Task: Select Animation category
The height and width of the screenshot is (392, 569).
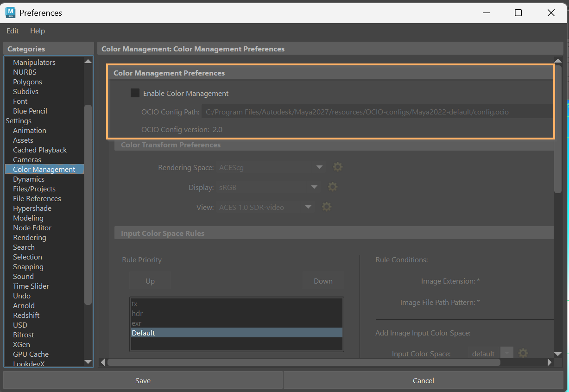Action: (x=30, y=130)
